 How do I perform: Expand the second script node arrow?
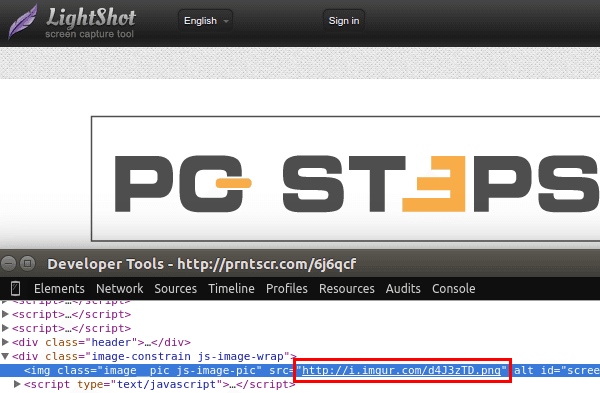coord(5,314)
